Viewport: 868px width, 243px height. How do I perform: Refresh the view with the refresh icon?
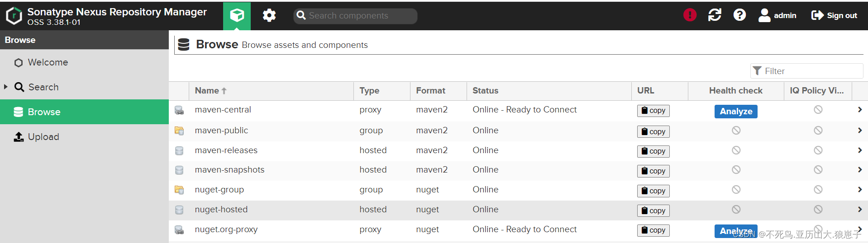715,15
